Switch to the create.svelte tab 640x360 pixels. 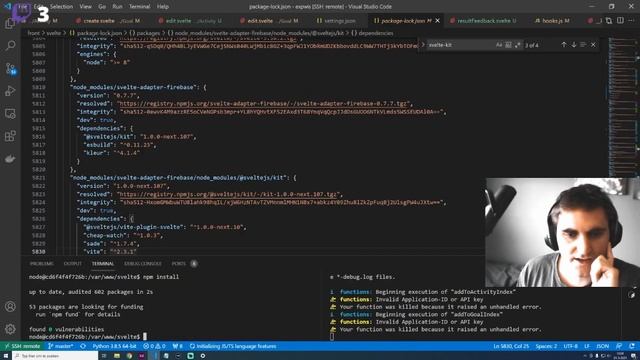click(109, 20)
